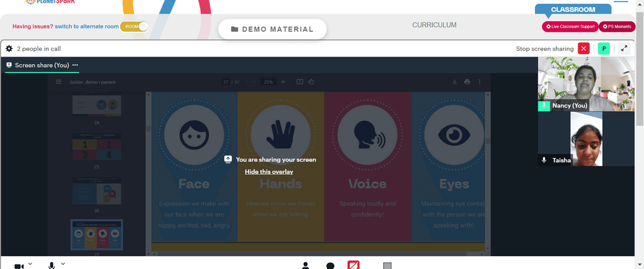Switch to the CLASSROOM tab
Image resolution: width=644 pixels, height=269 pixels.
574,10
